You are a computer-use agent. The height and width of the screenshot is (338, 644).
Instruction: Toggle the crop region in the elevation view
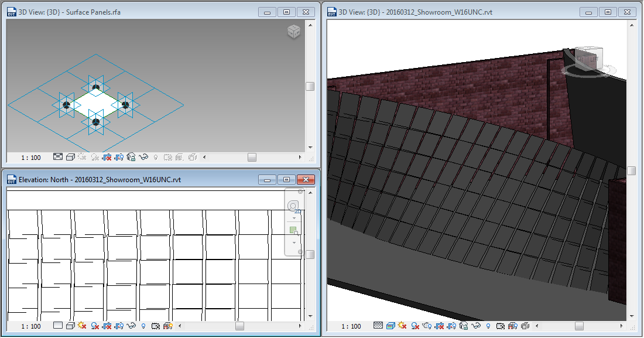click(107, 326)
